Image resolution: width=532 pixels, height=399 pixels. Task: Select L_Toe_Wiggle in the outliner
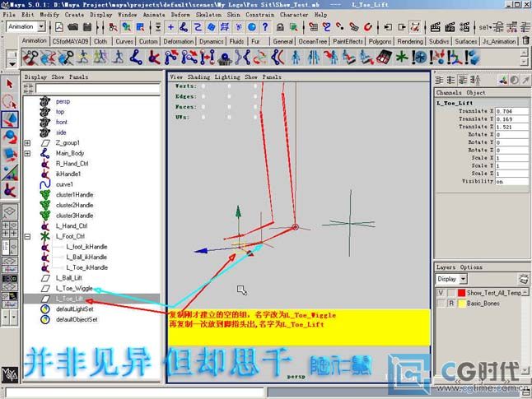click(x=74, y=288)
